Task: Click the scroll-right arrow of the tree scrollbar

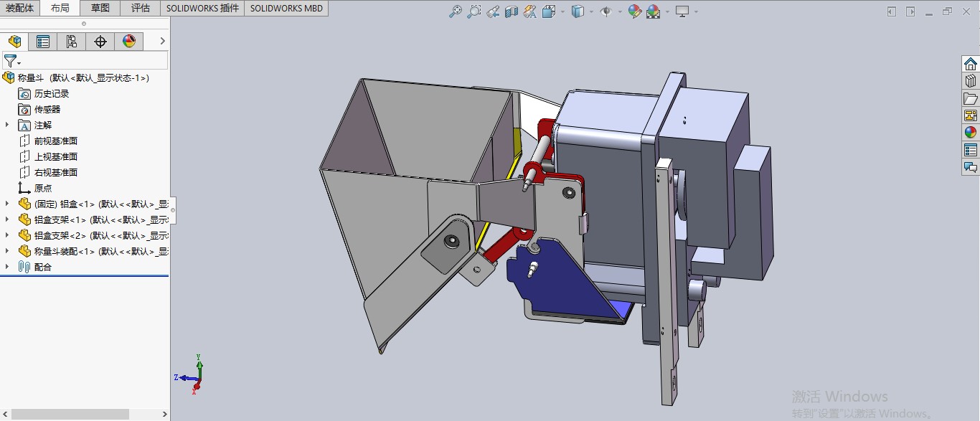Action: (164, 414)
